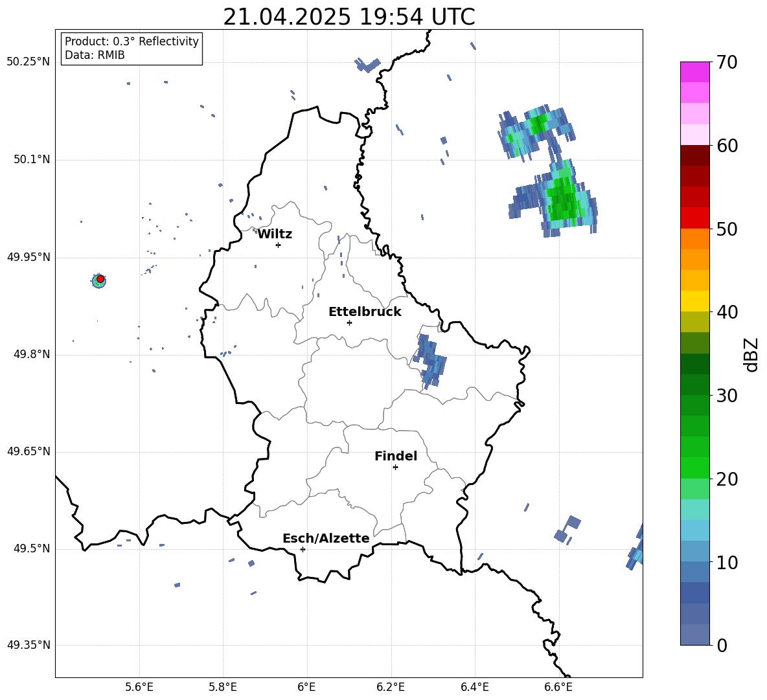The image size is (767, 700).
Task: Click the Esch/Alzette city label
Action: (x=326, y=538)
